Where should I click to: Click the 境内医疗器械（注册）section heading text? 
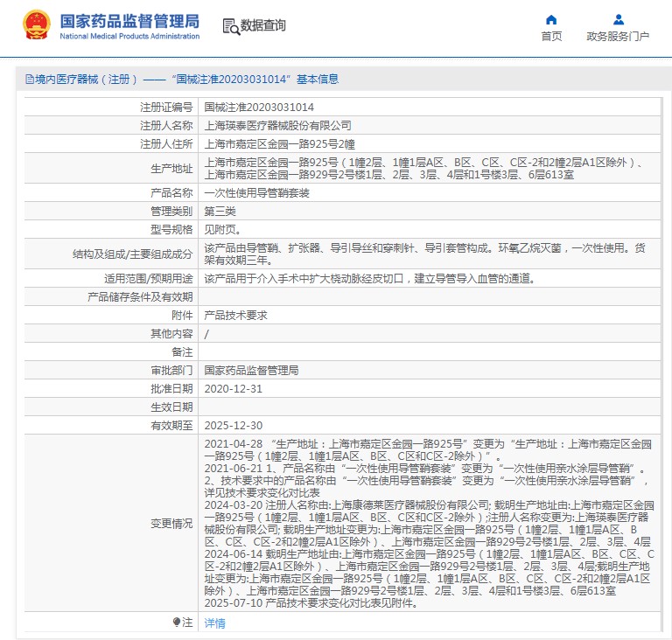(87, 80)
